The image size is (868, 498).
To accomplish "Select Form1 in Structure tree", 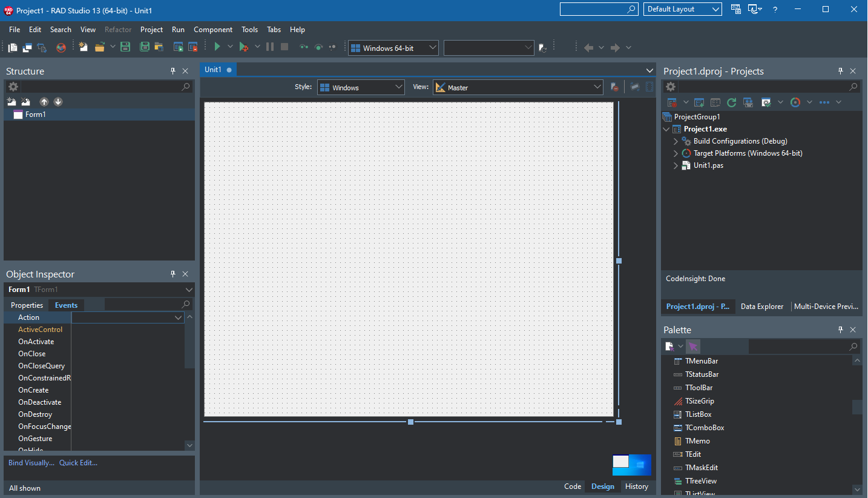I will (x=99, y=115).
